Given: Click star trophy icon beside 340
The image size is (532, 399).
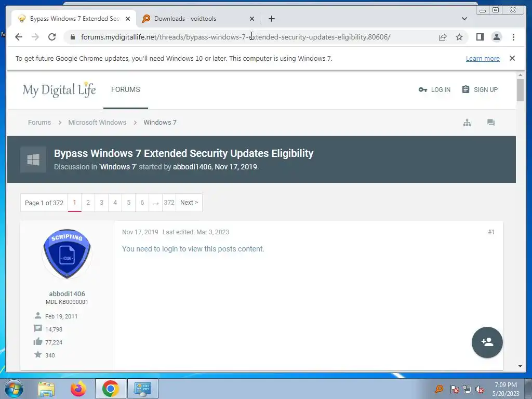Looking at the screenshot, I should tap(37, 354).
